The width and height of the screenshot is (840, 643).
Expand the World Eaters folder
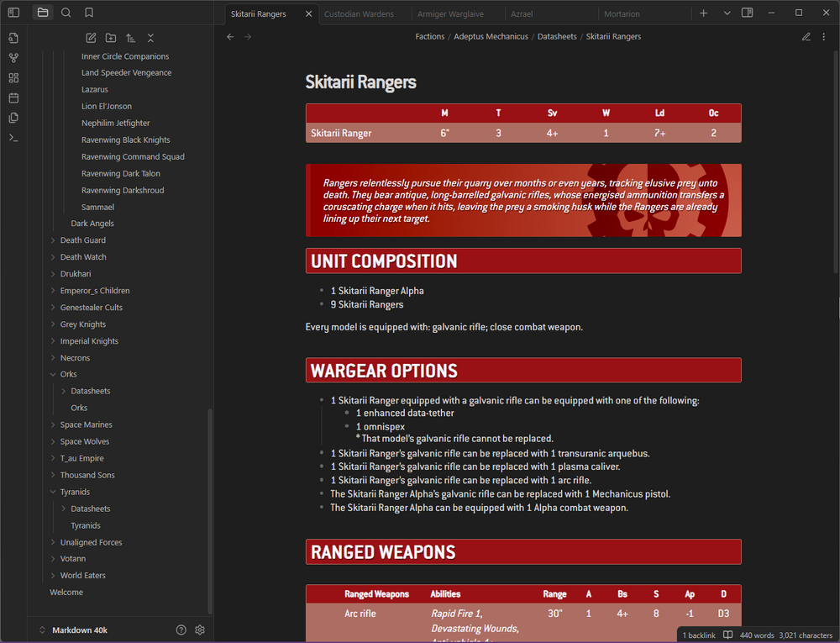[x=82, y=576]
